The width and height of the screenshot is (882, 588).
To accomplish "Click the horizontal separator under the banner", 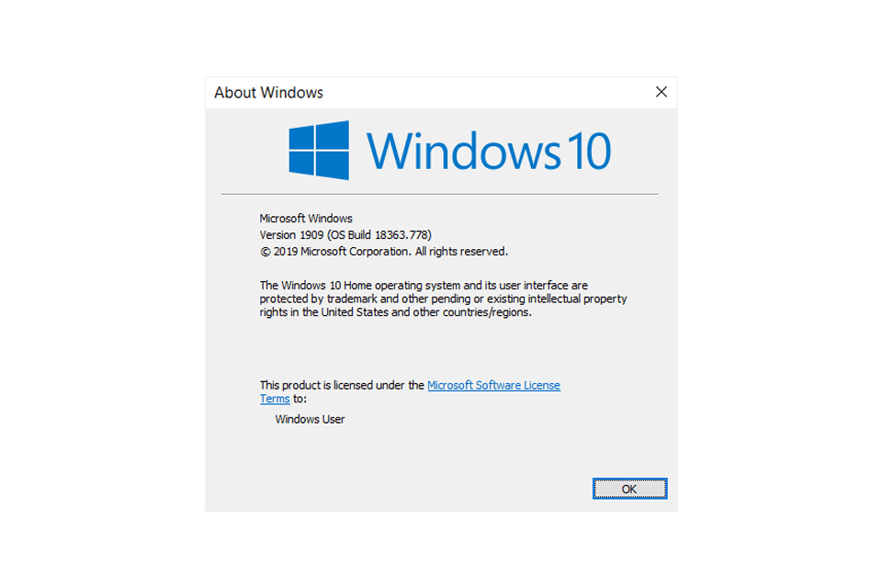I will [x=439, y=194].
